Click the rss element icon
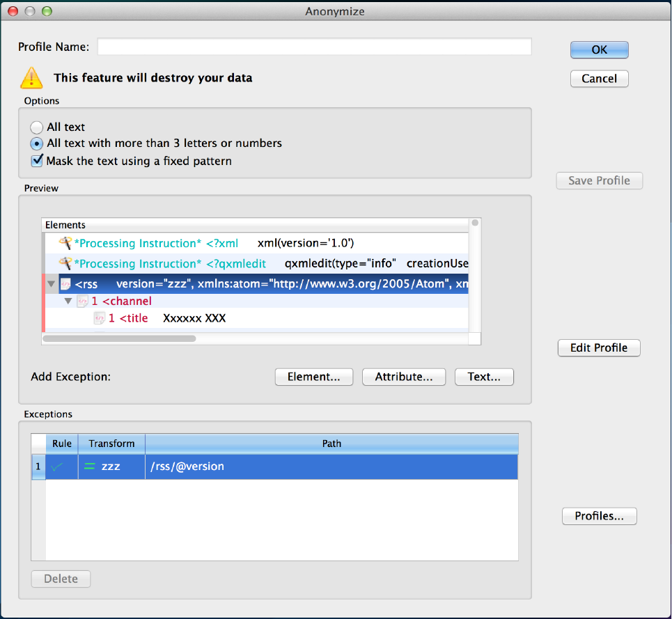The image size is (672, 619). pos(65,283)
